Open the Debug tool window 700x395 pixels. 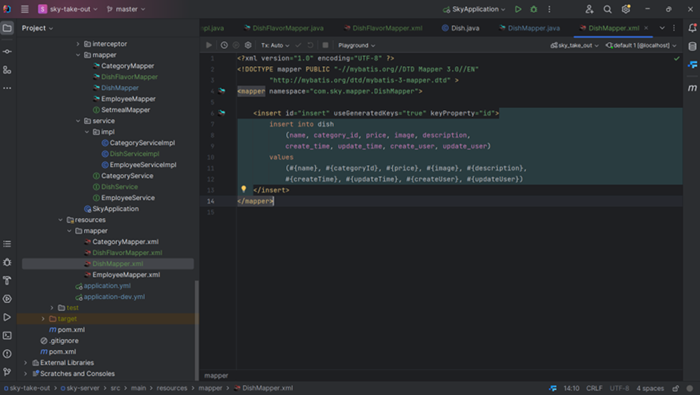[7, 262]
